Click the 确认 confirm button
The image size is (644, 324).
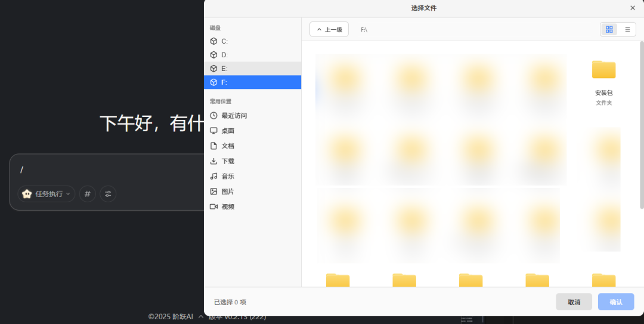coord(615,302)
